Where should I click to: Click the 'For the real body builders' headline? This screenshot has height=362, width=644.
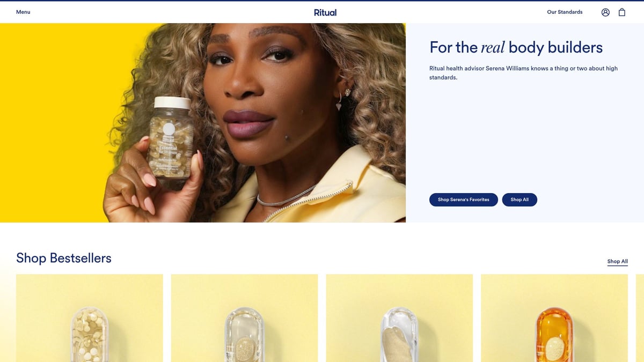516,48
